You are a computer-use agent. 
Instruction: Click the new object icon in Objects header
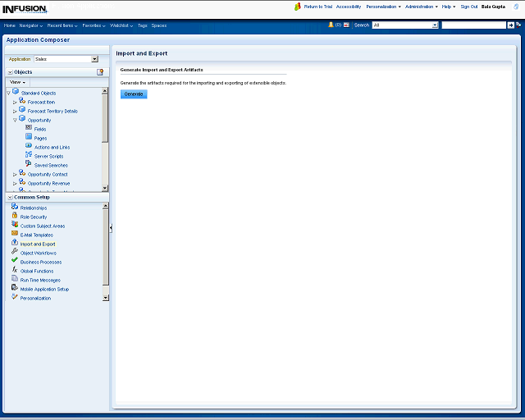pos(100,72)
